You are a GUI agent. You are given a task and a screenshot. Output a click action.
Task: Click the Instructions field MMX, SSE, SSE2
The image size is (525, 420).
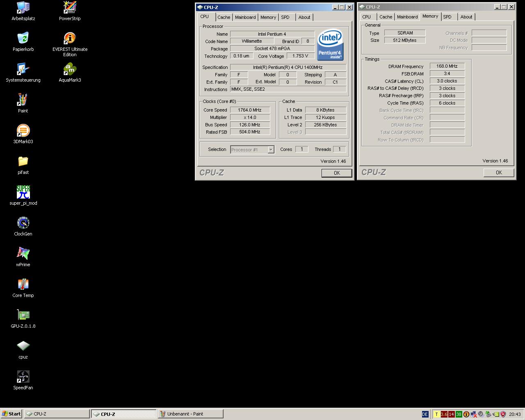click(x=288, y=89)
